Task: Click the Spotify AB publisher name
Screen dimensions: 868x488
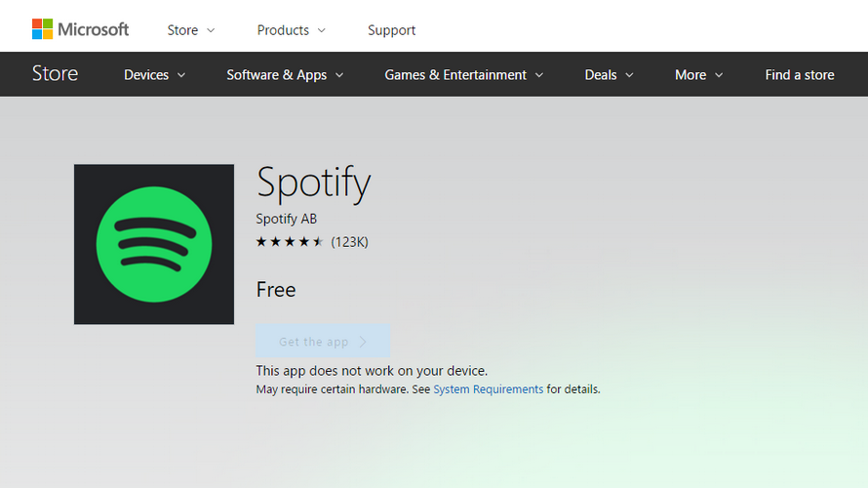Action: [286, 219]
